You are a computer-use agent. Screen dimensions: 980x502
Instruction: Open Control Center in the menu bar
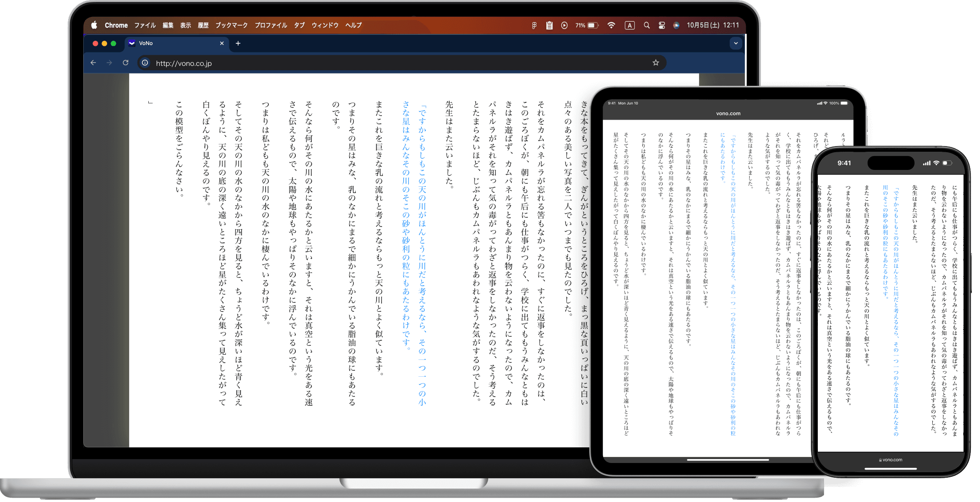pos(662,25)
